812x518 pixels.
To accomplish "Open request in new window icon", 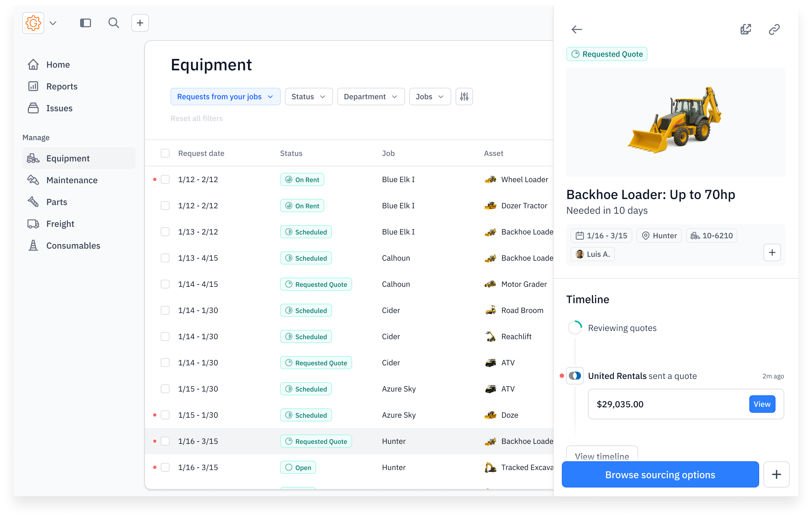I will (x=746, y=29).
